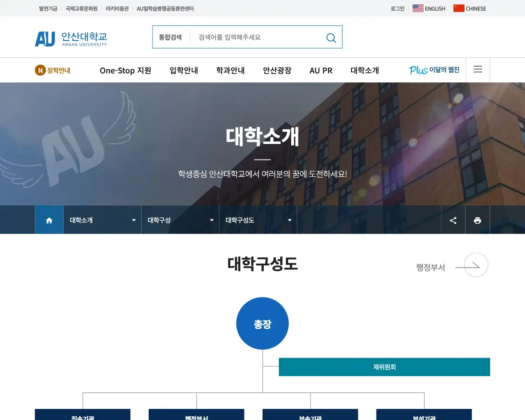
Task: Select the 제위원회 bar in the chart
Action: (384, 367)
